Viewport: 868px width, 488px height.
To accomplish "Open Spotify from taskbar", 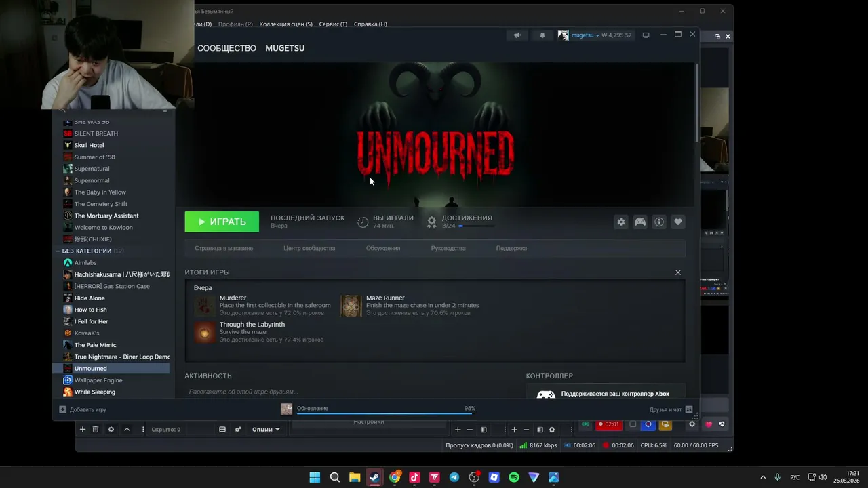I will [x=514, y=477].
